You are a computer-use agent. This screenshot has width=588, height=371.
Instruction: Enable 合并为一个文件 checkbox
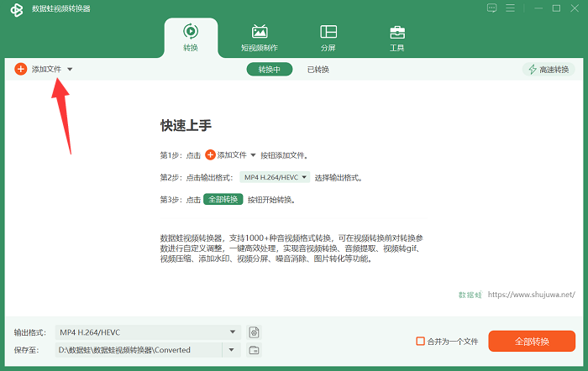[x=420, y=341]
